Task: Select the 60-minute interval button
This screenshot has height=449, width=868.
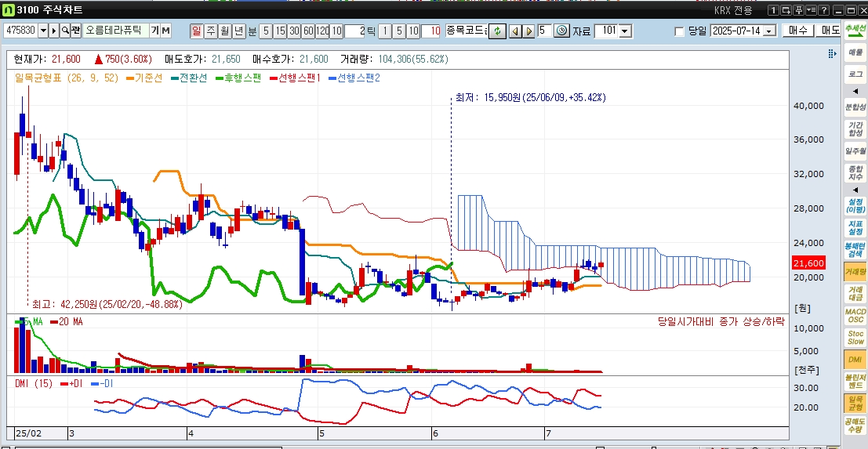Action: (x=308, y=31)
